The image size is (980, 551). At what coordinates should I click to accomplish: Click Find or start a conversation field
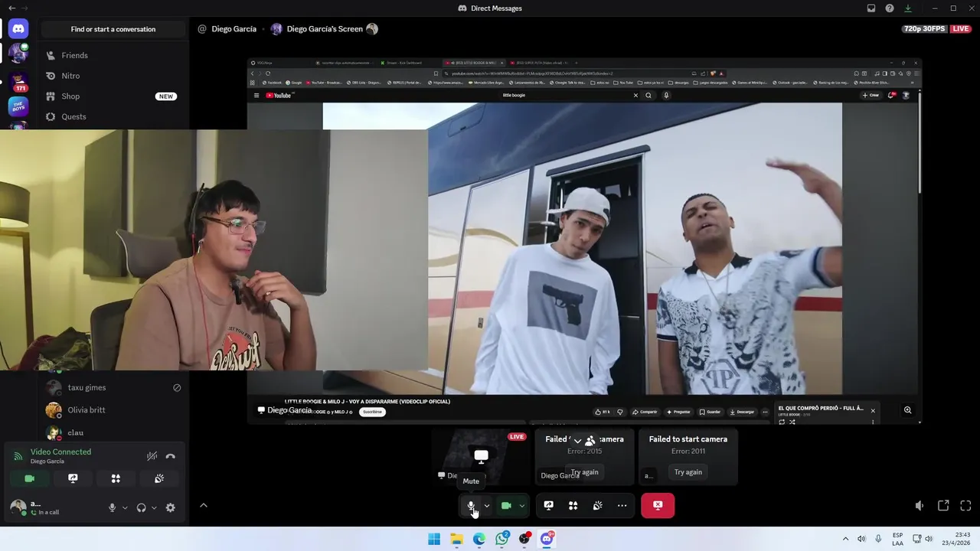coord(113,29)
